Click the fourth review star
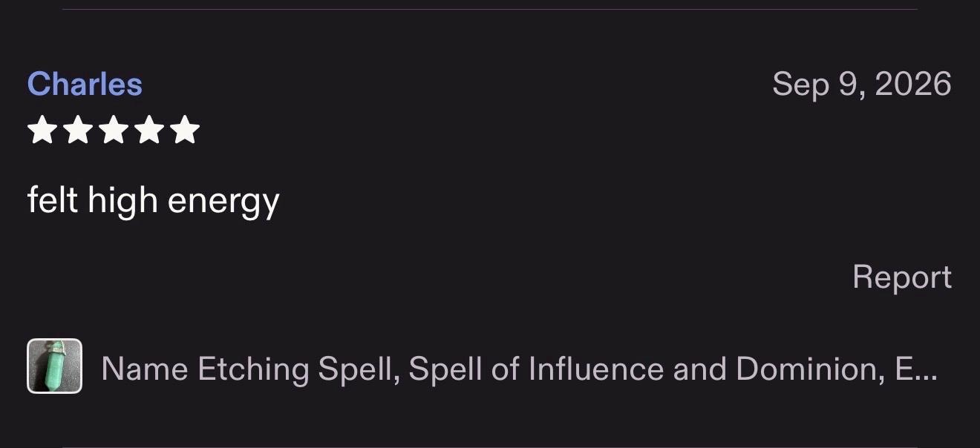980x448 pixels. click(149, 130)
